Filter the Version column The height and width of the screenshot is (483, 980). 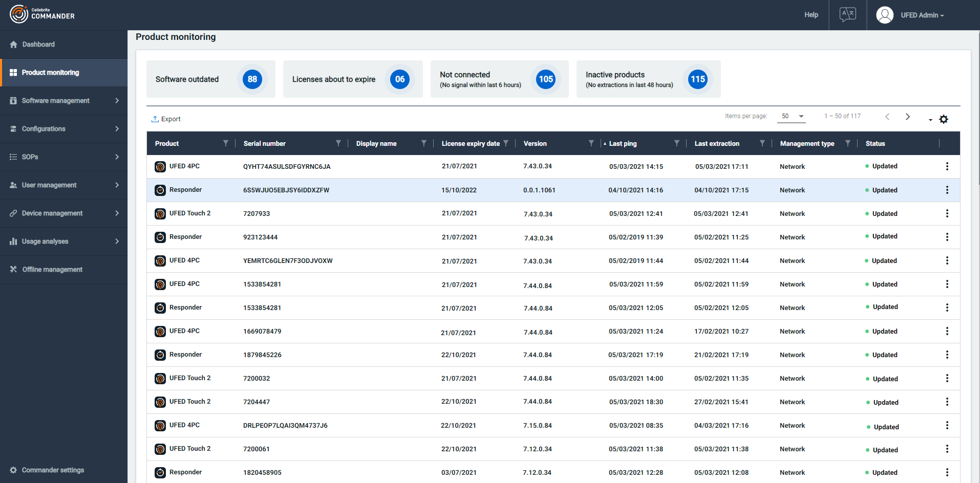point(591,143)
